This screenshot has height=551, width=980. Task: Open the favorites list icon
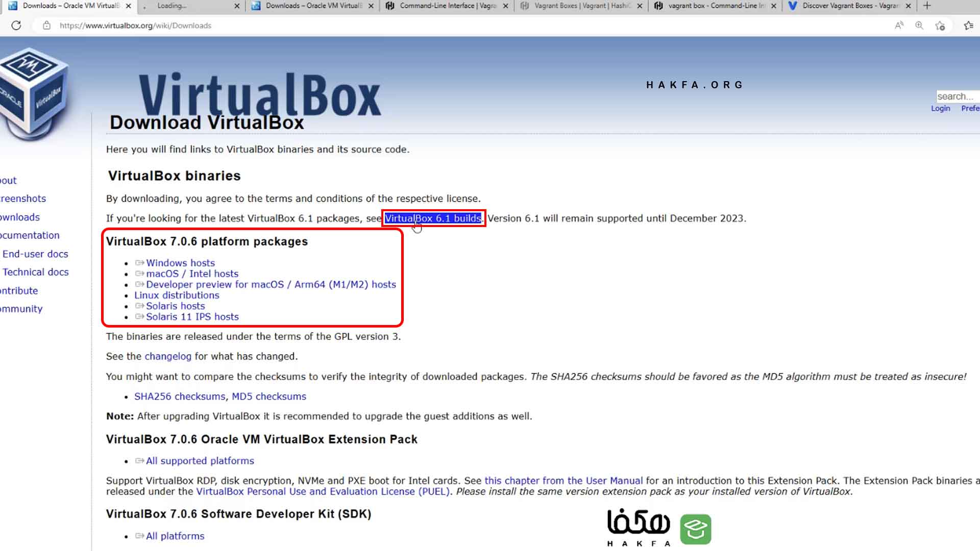click(968, 26)
